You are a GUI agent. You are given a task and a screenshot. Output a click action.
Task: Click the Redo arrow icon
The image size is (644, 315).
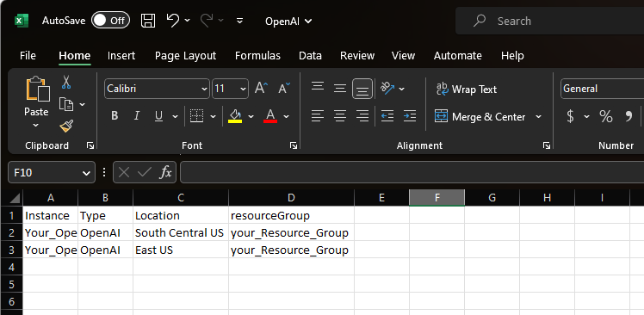pos(207,20)
